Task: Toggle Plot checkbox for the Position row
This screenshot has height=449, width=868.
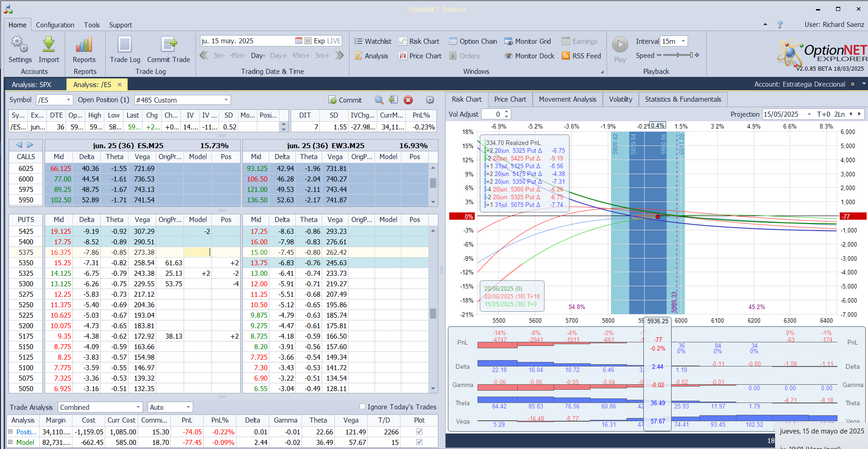Action: tap(419, 431)
